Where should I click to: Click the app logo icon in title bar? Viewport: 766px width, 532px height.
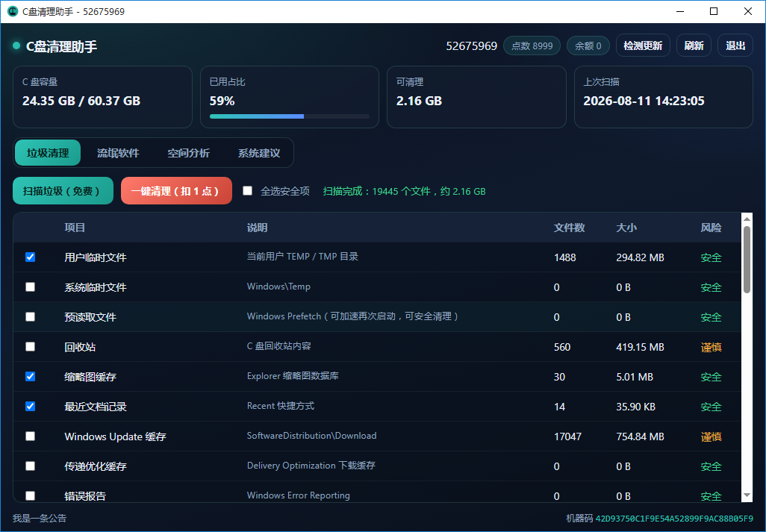click(x=13, y=11)
